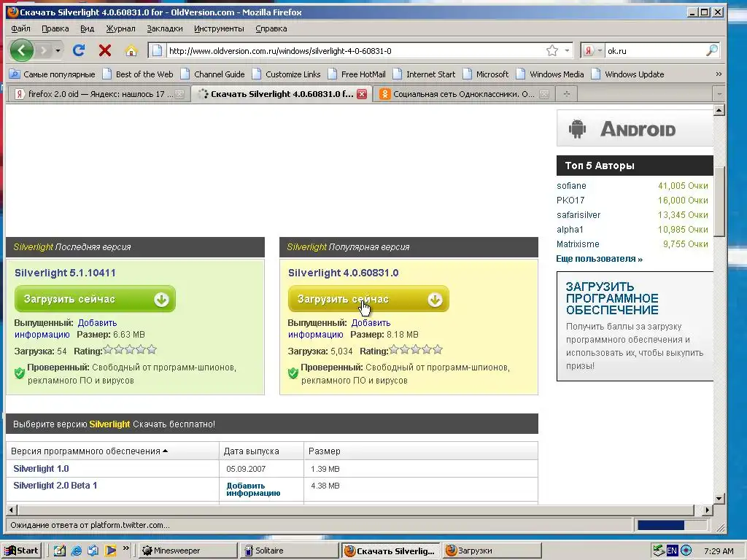Screen dimensions: 747x560
Task: Switch to Solitaire in the taskbar
Action: 289,551
